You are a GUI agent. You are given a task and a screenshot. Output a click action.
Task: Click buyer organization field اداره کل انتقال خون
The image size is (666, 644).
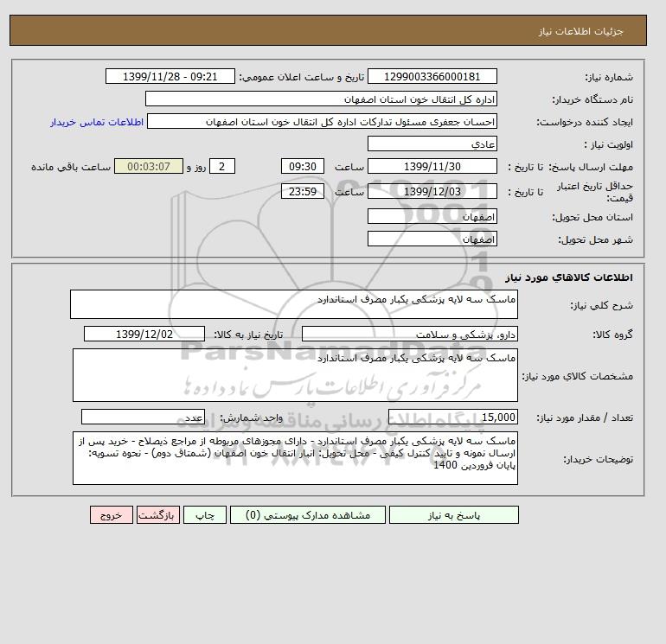coord(321,99)
